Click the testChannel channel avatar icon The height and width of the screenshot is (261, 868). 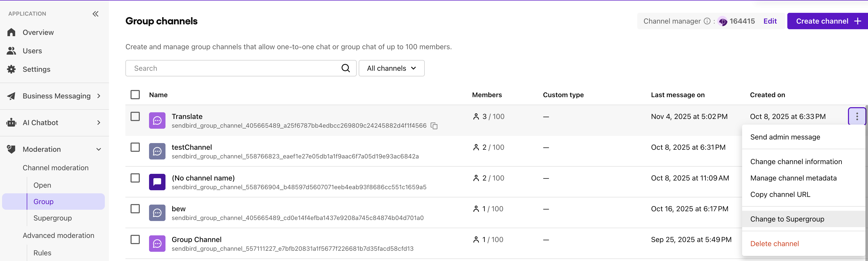pos(157,151)
